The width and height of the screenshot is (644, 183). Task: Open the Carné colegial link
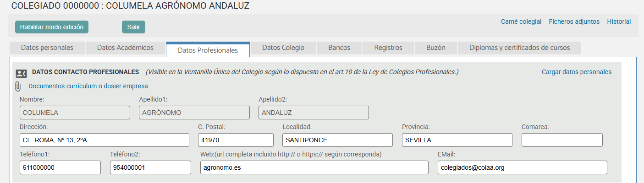click(521, 22)
